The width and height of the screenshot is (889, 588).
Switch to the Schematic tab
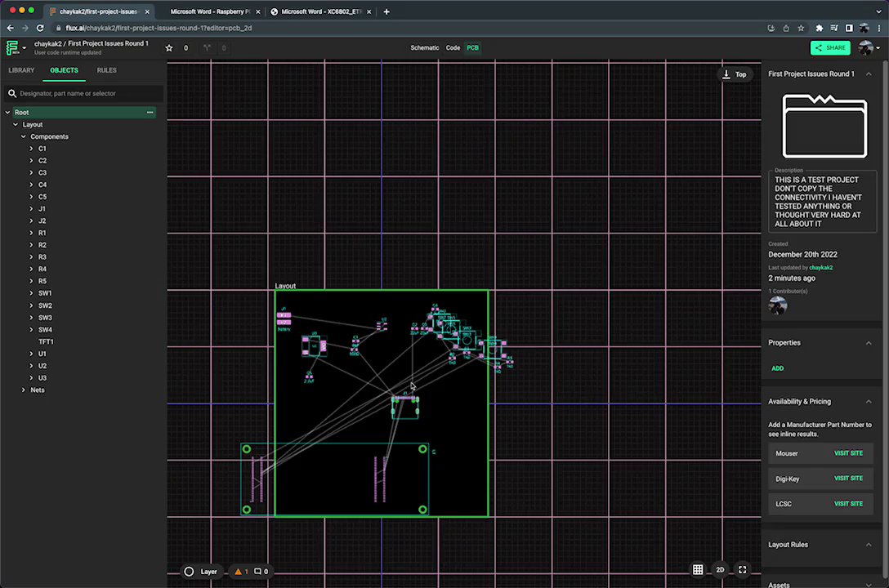point(424,48)
